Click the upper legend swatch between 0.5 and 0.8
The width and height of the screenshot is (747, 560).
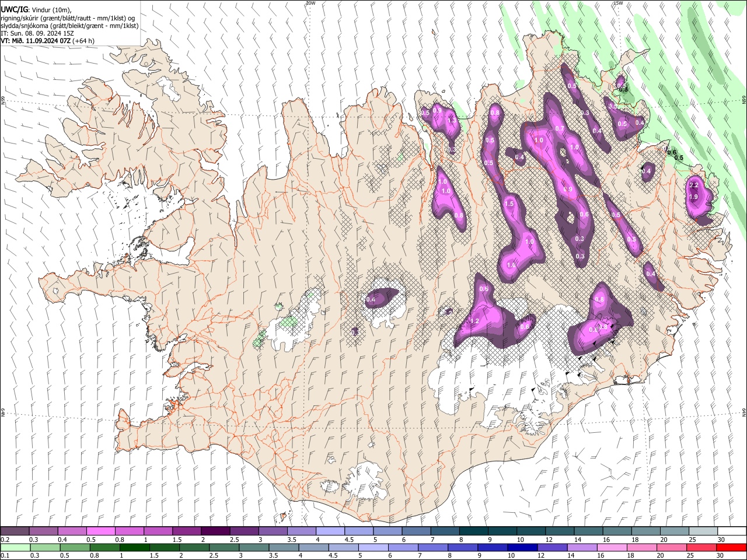pyautogui.click(x=100, y=531)
